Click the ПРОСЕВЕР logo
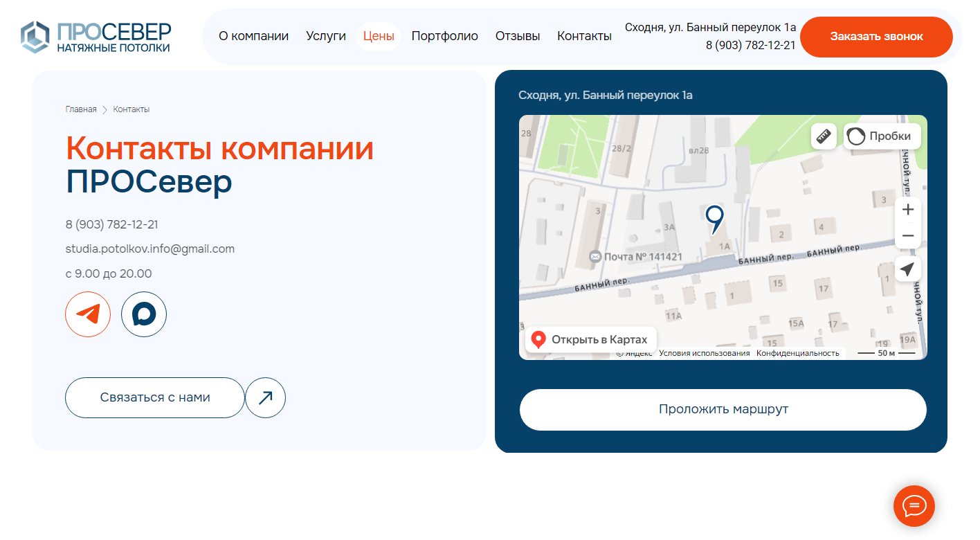 point(95,37)
